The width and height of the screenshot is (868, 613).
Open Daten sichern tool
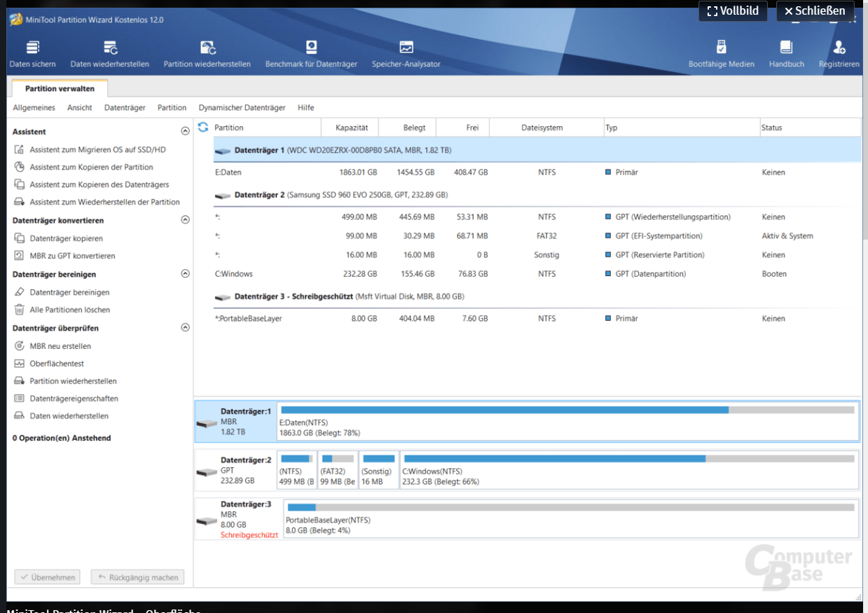33,55
